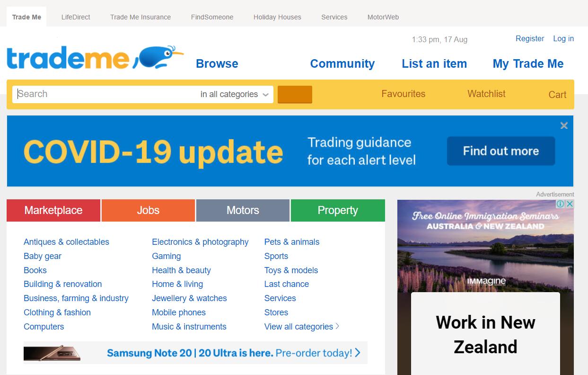Switch to the Jobs tab
The image size is (588, 375).
point(148,210)
